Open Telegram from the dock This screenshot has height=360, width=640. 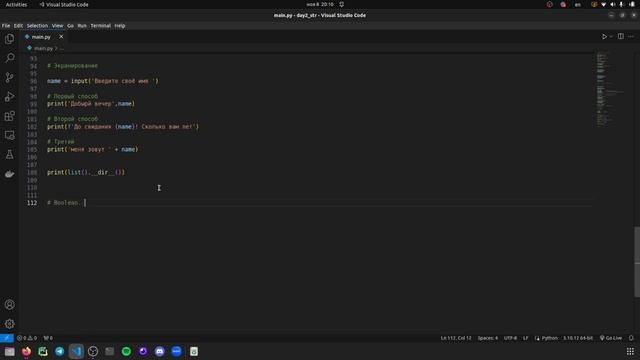click(60, 351)
